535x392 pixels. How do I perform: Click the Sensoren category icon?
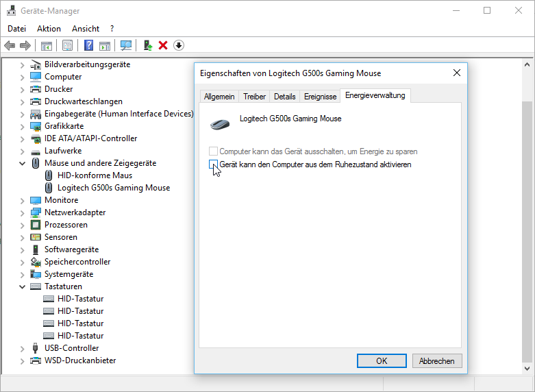coord(36,237)
